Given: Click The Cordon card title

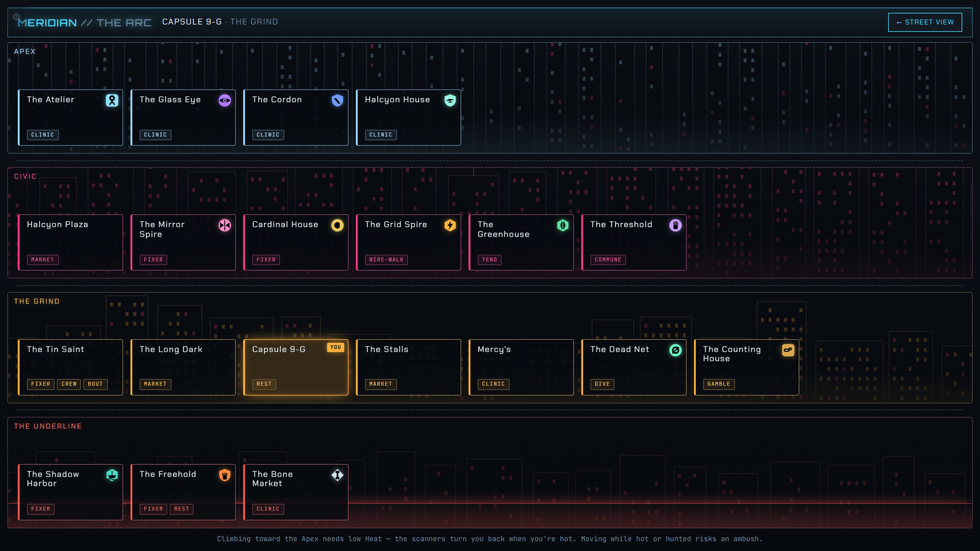Looking at the screenshot, I should coord(277,99).
